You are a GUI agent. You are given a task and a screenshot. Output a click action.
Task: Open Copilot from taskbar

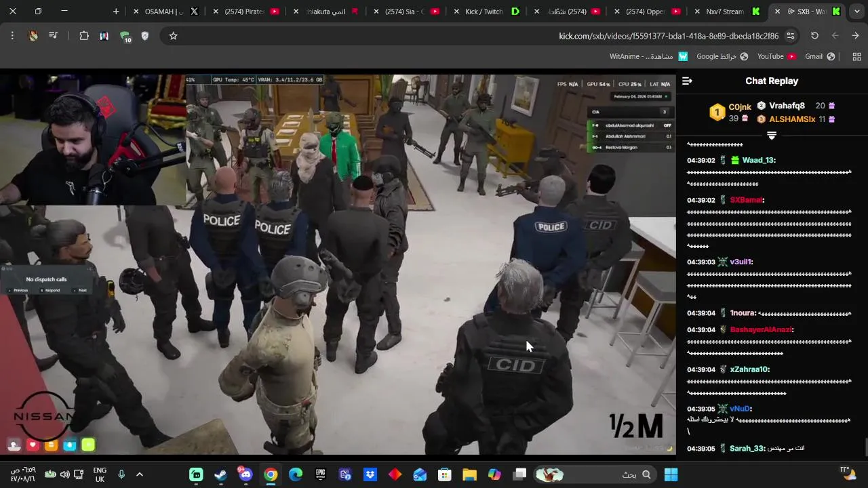[494, 474]
